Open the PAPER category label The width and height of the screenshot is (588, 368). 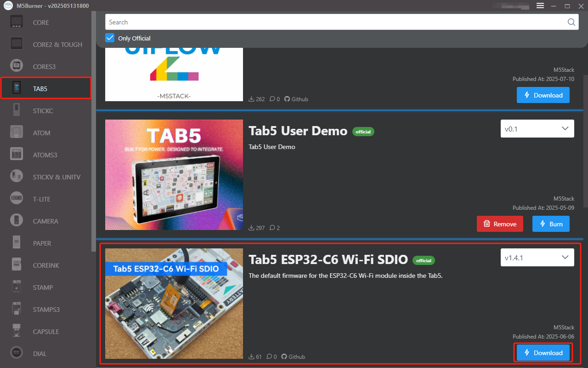click(x=42, y=243)
